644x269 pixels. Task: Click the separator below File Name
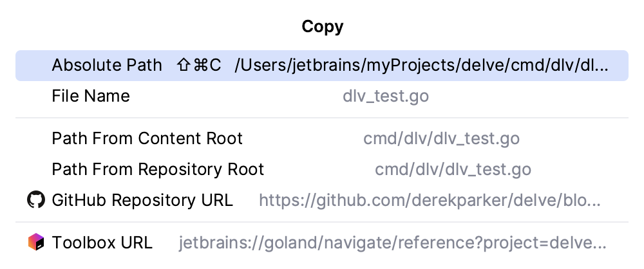[322, 118]
